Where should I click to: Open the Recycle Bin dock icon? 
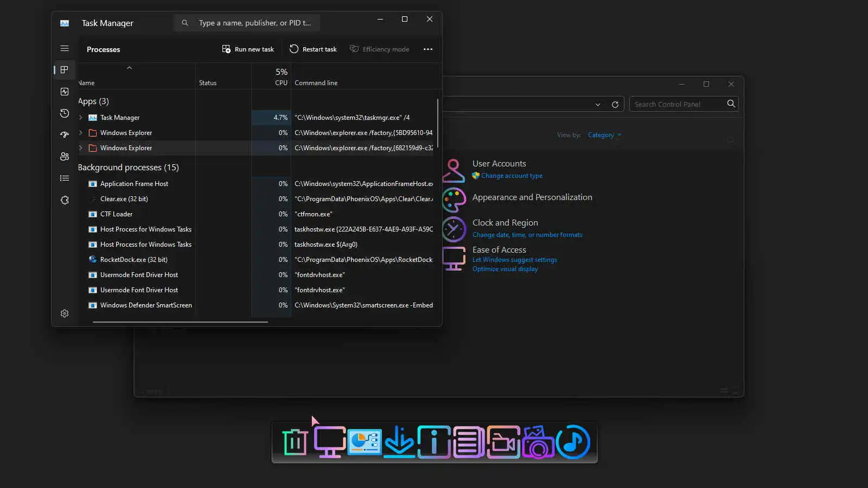(x=295, y=442)
